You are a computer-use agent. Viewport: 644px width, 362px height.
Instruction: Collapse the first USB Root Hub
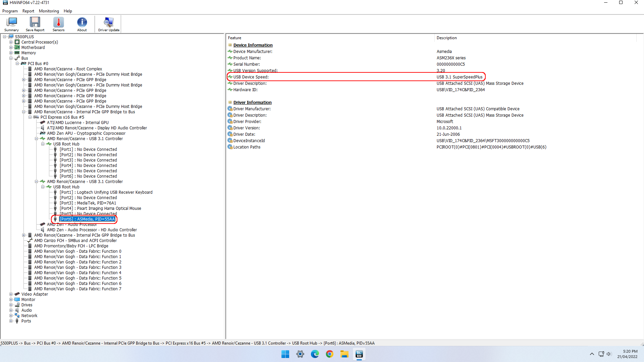pyautogui.click(x=43, y=144)
